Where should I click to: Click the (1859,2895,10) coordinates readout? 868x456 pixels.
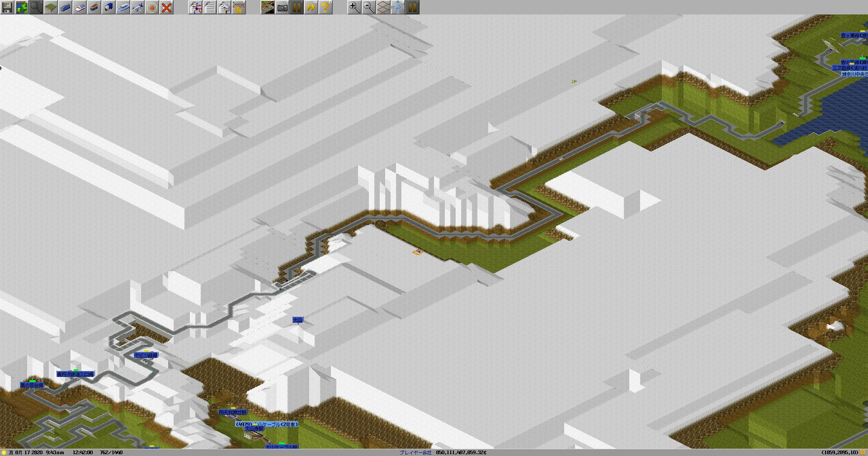click(x=840, y=452)
